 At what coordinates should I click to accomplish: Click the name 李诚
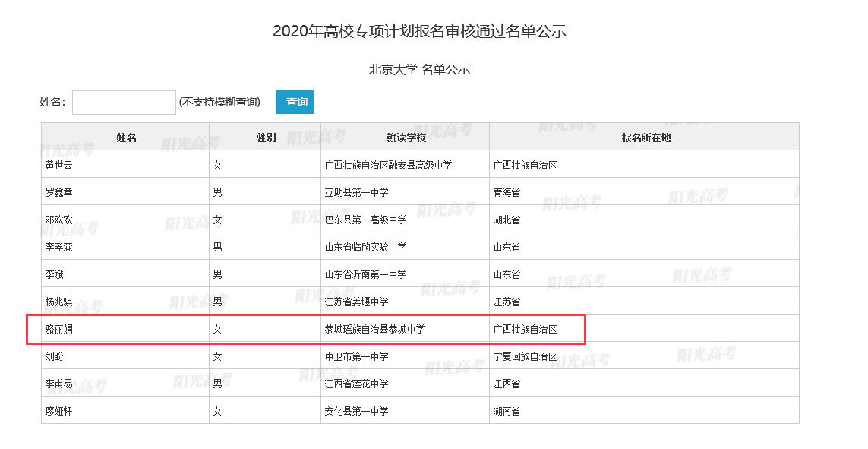point(54,274)
